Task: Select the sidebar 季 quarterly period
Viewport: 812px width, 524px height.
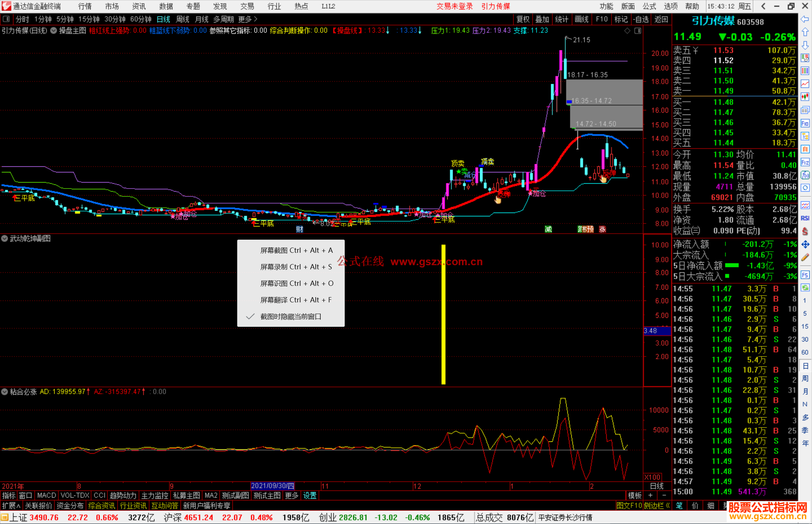Action: click(x=805, y=430)
